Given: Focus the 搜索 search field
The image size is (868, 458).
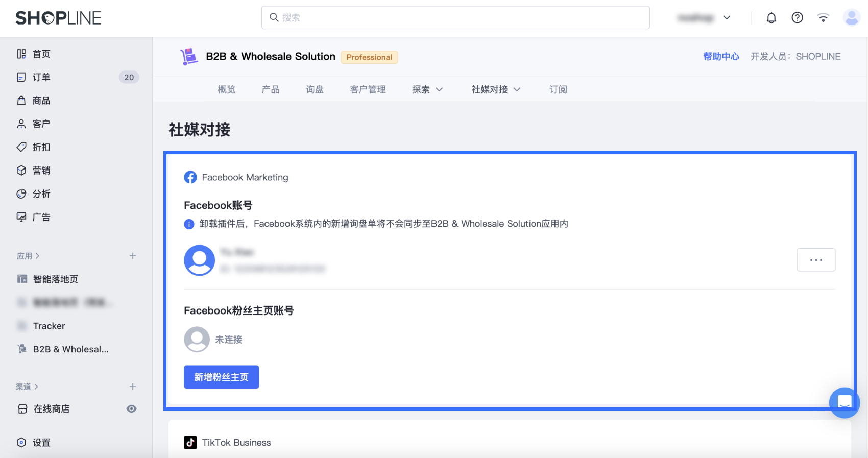Looking at the screenshot, I should (455, 17).
